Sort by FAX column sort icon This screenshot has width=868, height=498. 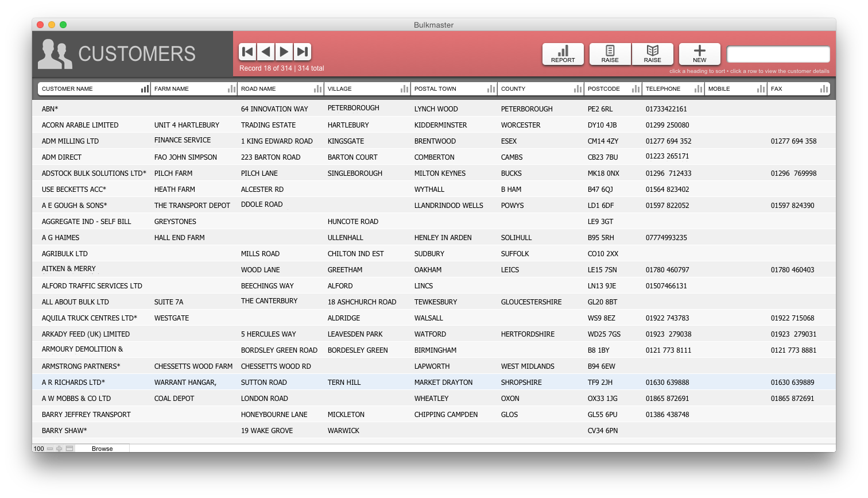pyautogui.click(x=824, y=88)
